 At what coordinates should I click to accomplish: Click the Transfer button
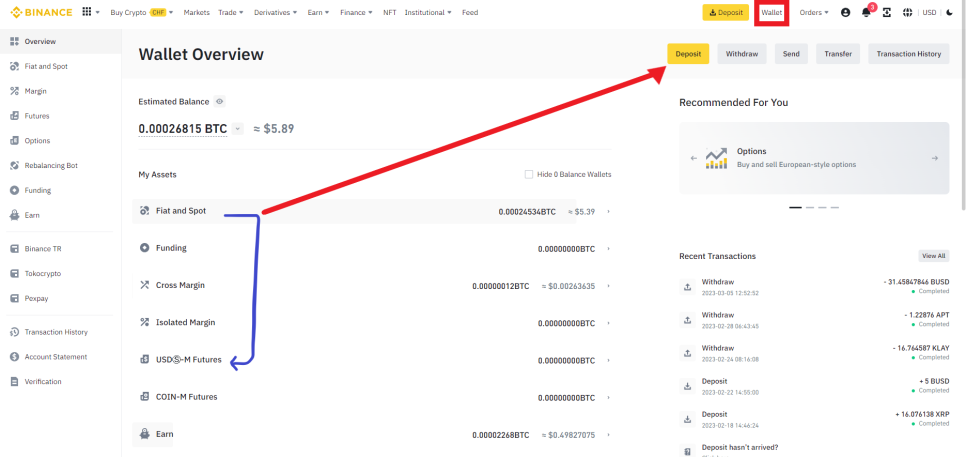click(x=838, y=54)
